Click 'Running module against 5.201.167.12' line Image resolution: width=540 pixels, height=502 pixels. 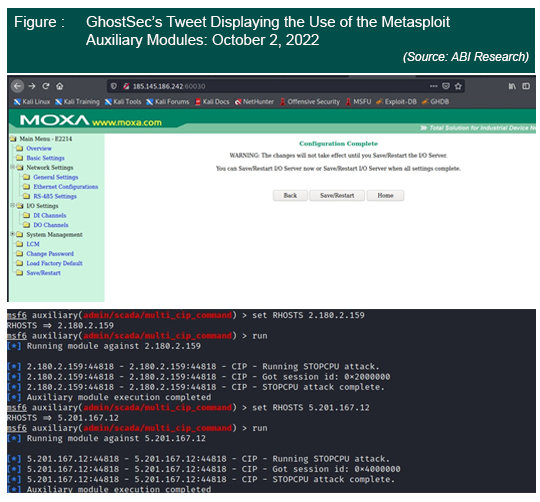(116, 438)
